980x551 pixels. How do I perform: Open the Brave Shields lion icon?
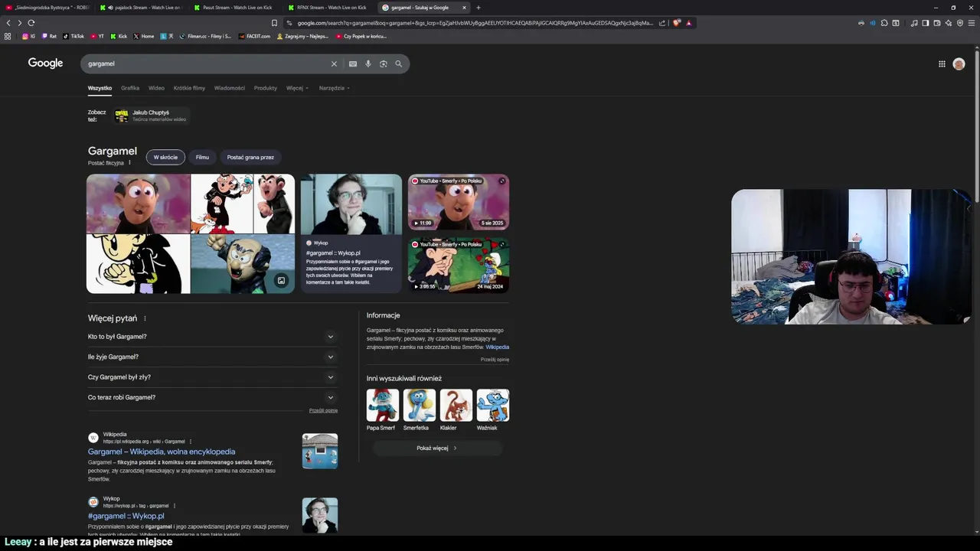(x=676, y=23)
